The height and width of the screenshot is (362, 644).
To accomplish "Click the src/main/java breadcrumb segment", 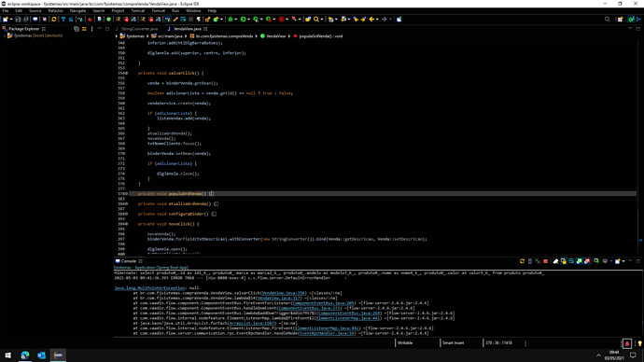I will point(170,36).
